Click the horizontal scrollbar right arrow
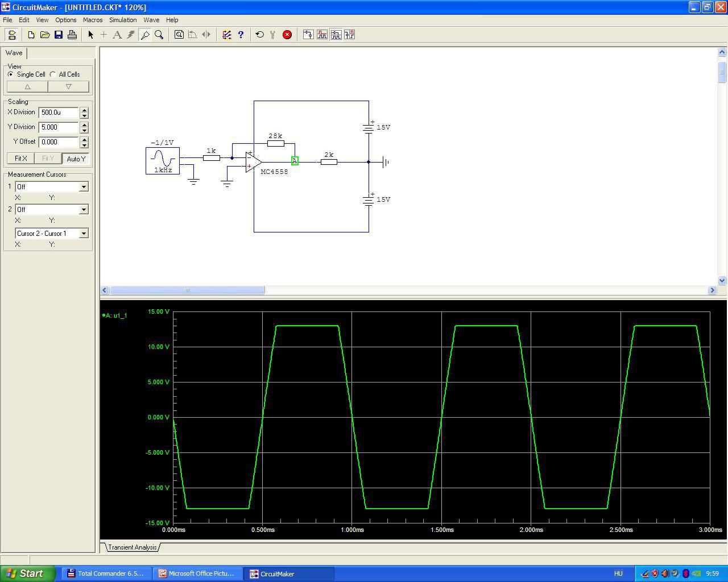Viewport: 728px width, 582px height. click(712, 290)
